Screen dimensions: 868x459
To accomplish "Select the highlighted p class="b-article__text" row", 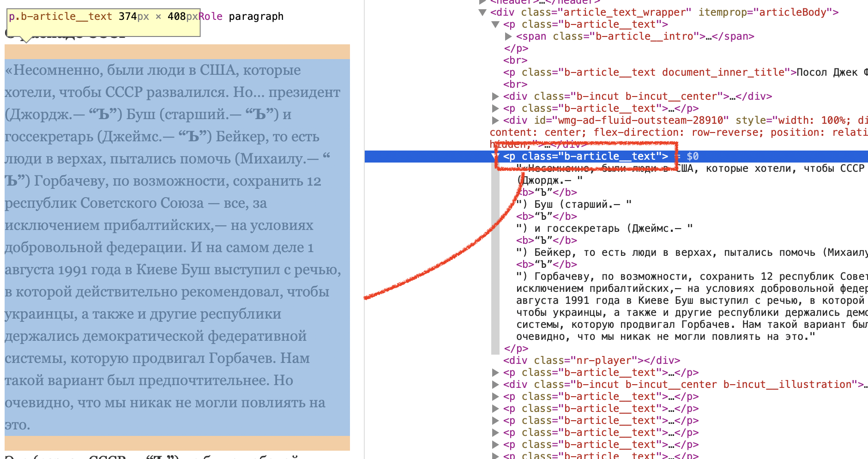I will [616, 156].
